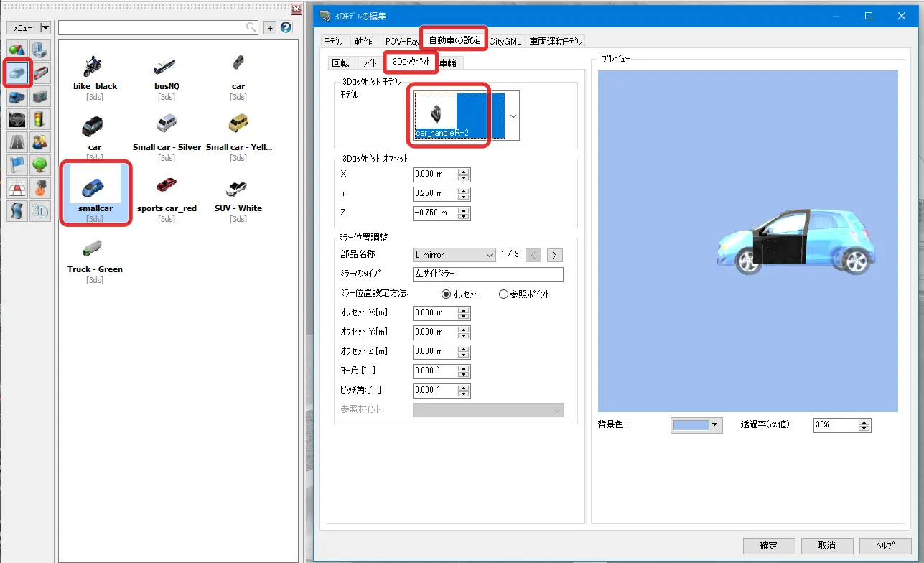
Task: Select the car category icon in sidebar
Action: click(18, 73)
